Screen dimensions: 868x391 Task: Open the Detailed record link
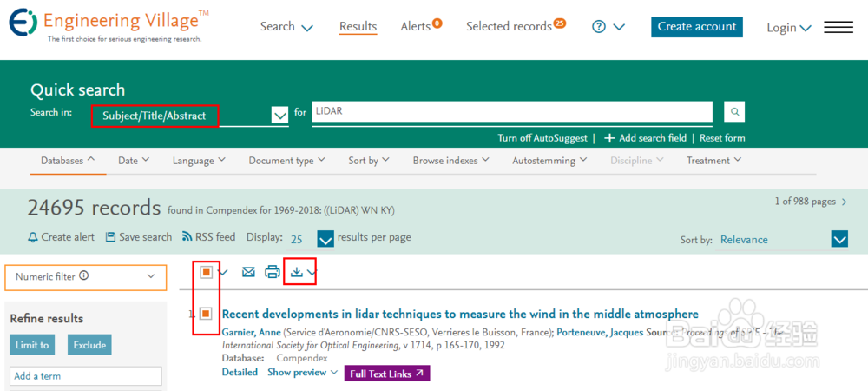pyautogui.click(x=240, y=373)
